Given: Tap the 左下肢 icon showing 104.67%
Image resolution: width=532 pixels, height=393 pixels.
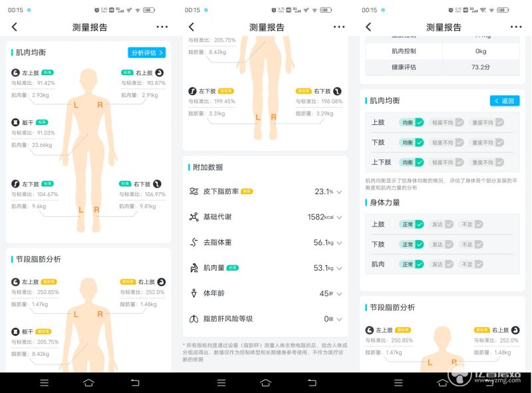Looking at the screenshot, I should (x=15, y=184).
